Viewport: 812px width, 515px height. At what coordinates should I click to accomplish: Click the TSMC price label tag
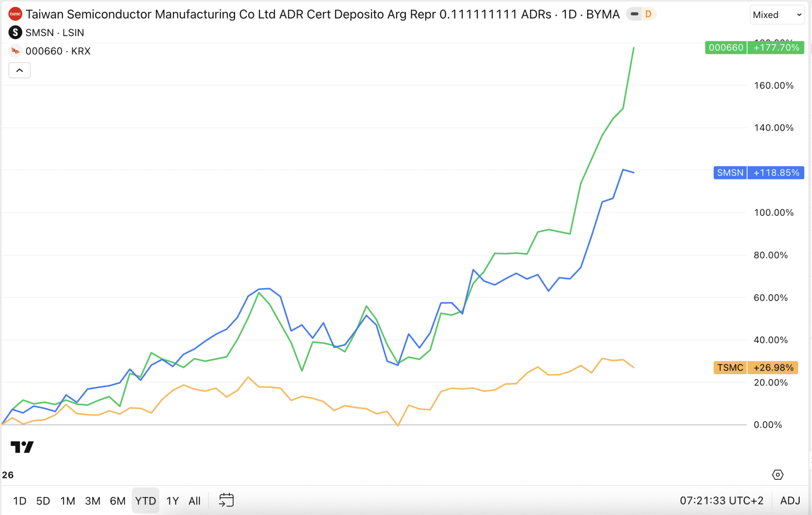(x=730, y=367)
